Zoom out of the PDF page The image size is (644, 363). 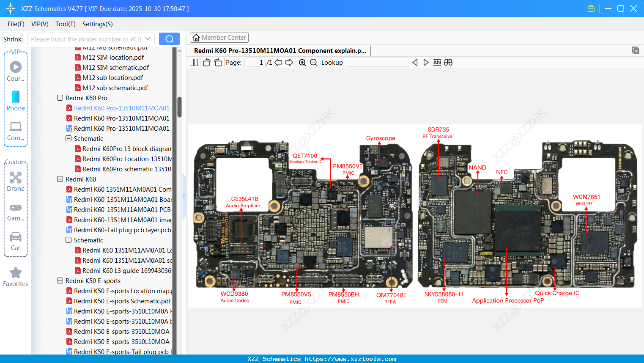tap(313, 62)
